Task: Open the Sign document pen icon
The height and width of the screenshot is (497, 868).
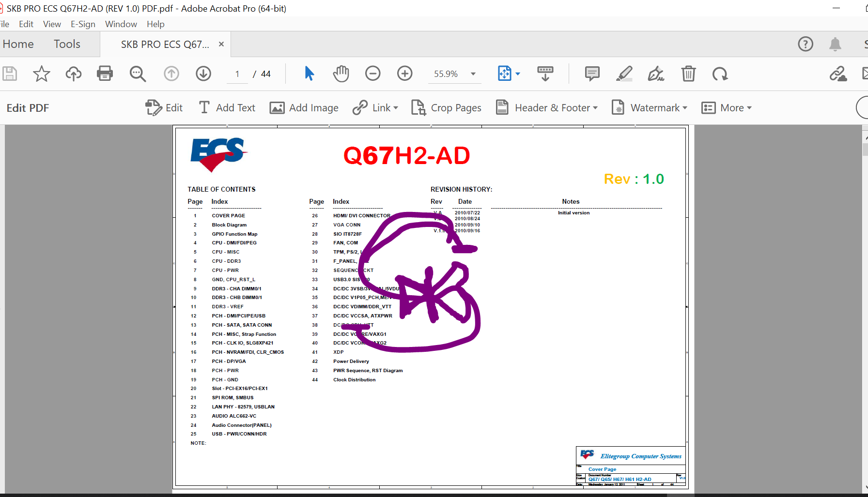Action: click(656, 74)
